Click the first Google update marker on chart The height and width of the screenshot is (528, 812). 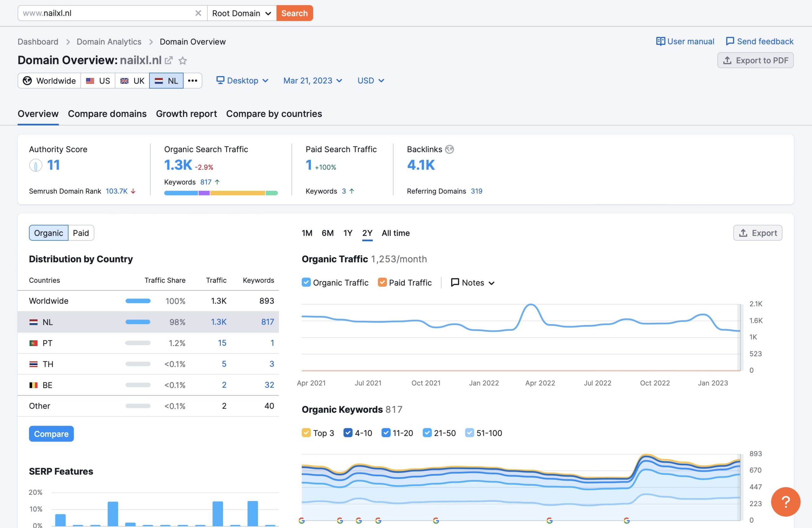click(302, 520)
